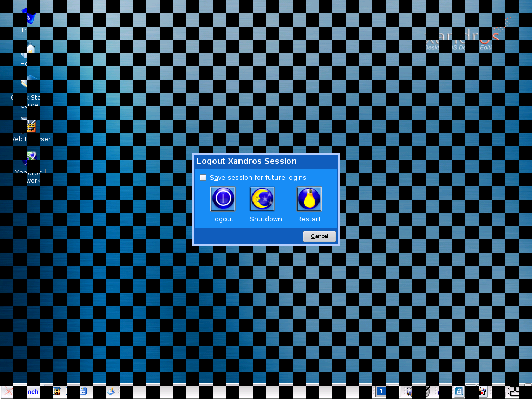Click the paintbrush icon in the panel
Screen dimensions: 532x399
pos(111,392)
